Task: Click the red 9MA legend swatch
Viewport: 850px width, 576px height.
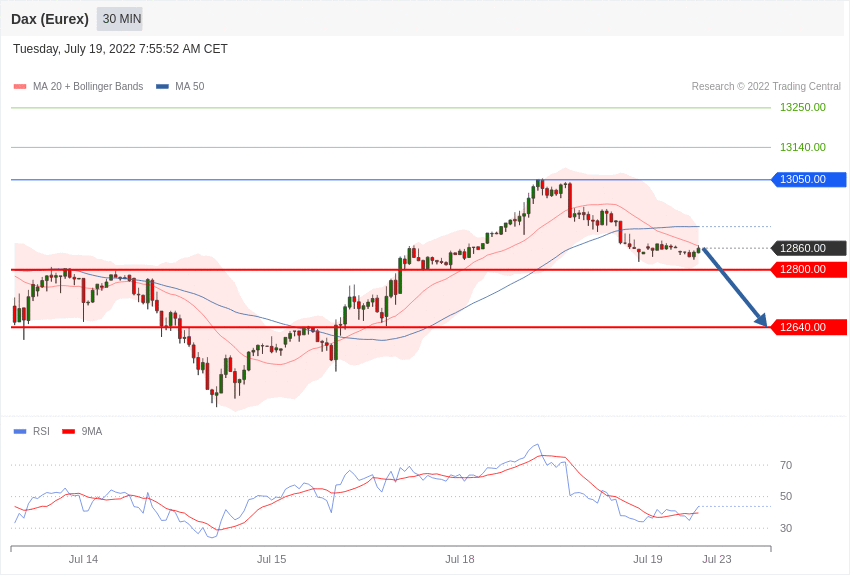Action: tap(68, 432)
